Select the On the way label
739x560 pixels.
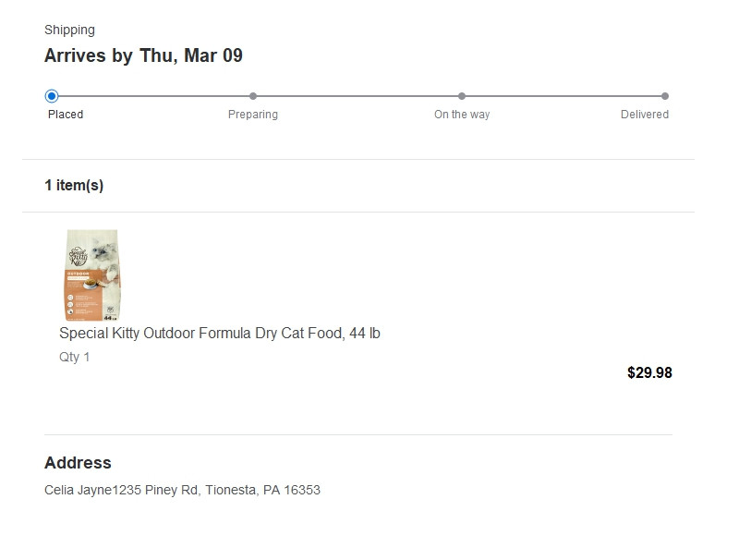point(462,115)
